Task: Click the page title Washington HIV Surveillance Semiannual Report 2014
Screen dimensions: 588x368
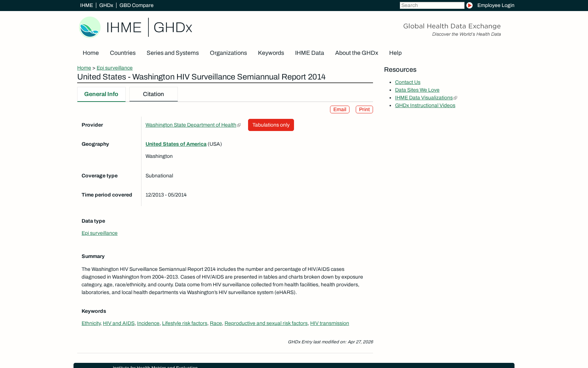Action: pyautogui.click(x=201, y=77)
